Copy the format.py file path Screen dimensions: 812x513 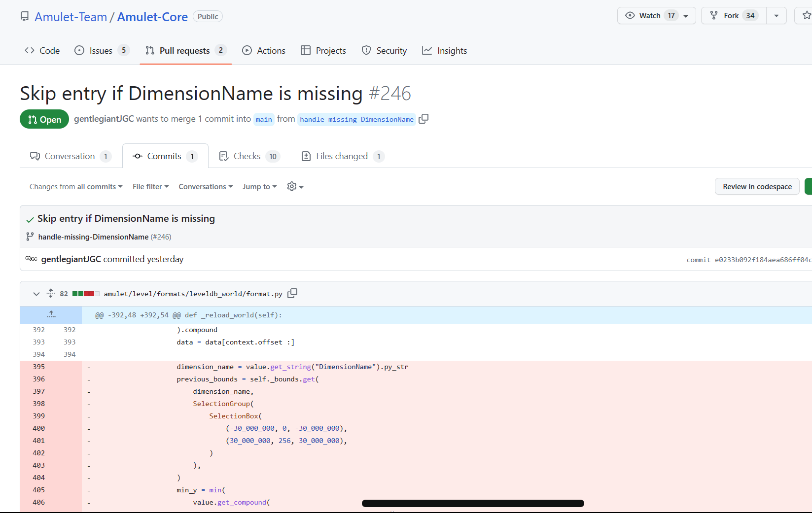click(292, 293)
